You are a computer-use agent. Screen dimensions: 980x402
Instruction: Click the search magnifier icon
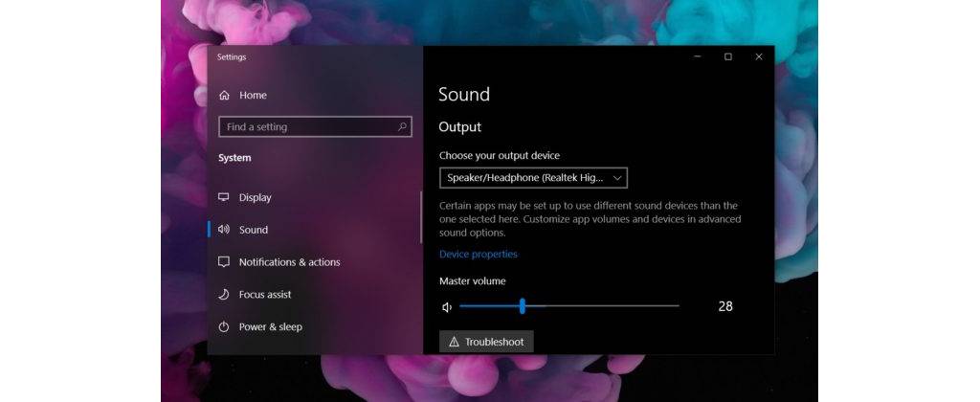click(x=403, y=126)
